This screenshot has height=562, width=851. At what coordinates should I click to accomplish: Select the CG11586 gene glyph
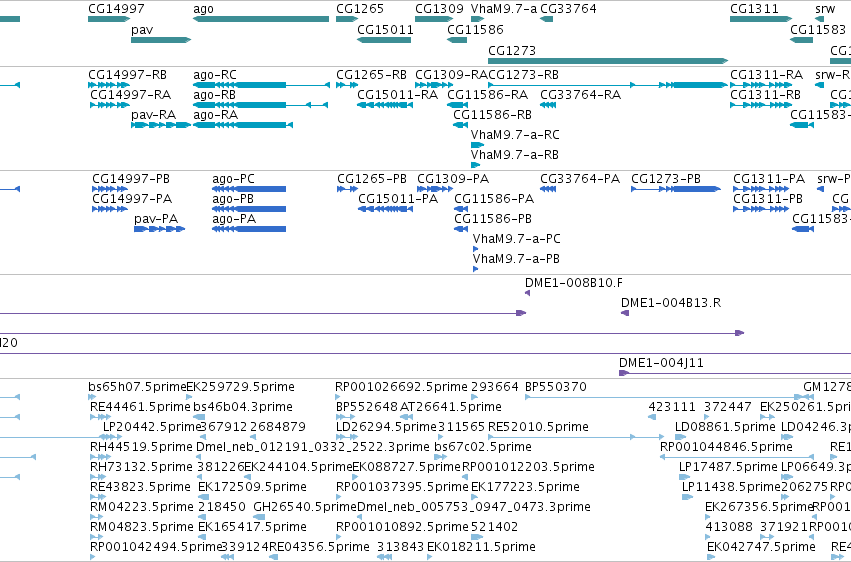tap(457, 40)
